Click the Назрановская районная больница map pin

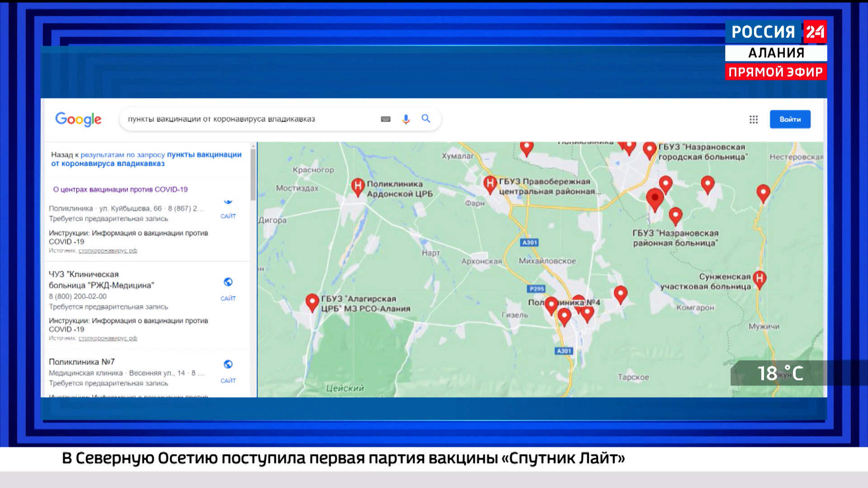[675, 216]
